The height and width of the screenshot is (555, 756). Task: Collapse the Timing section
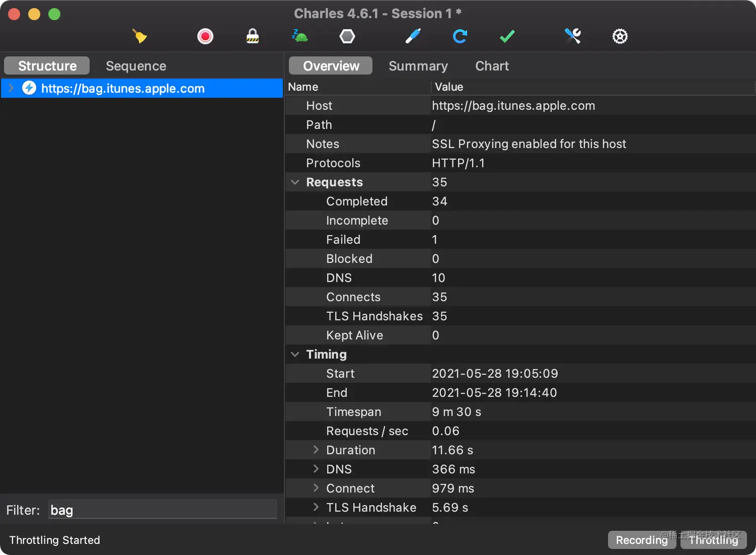(295, 355)
